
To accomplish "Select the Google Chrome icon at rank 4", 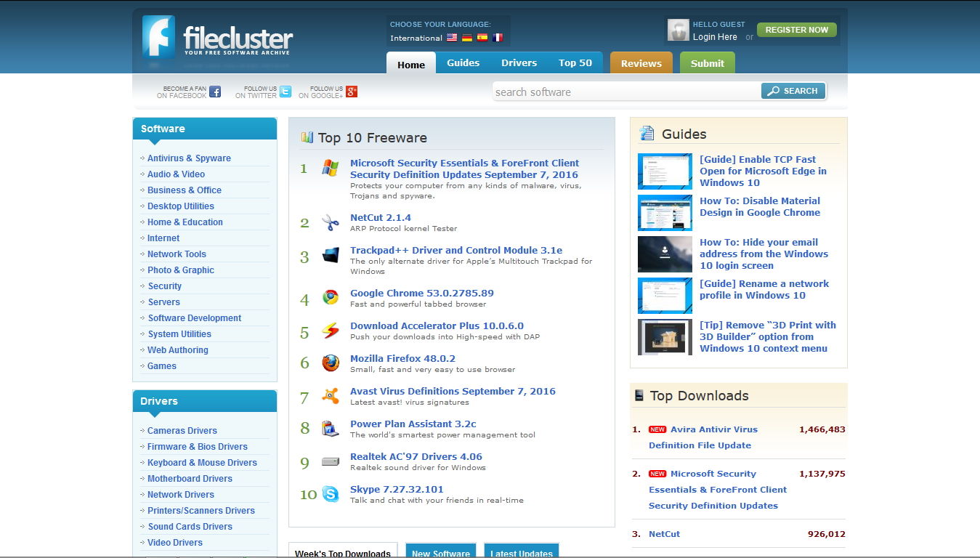I will (x=331, y=297).
